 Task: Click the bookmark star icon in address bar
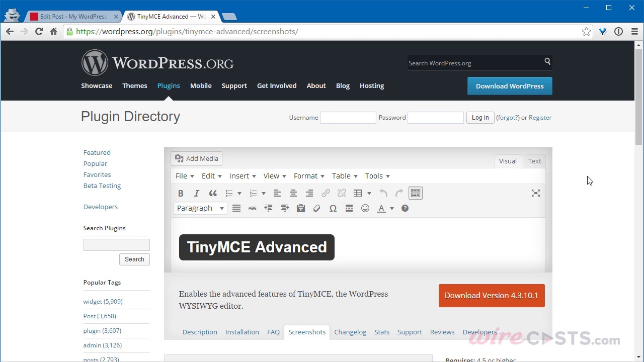click(586, 31)
